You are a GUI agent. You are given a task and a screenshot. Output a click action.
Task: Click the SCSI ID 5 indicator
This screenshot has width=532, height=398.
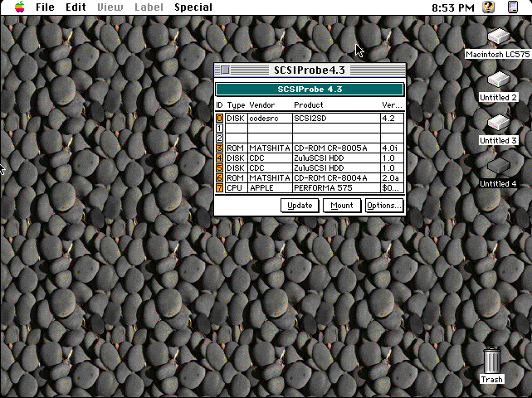click(x=219, y=167)
